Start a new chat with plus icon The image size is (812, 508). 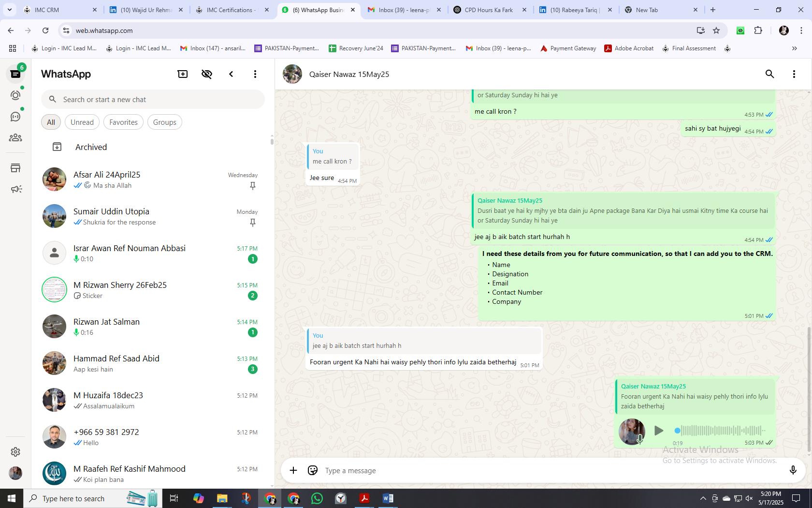pyautogui.click(x=183, y=74)
